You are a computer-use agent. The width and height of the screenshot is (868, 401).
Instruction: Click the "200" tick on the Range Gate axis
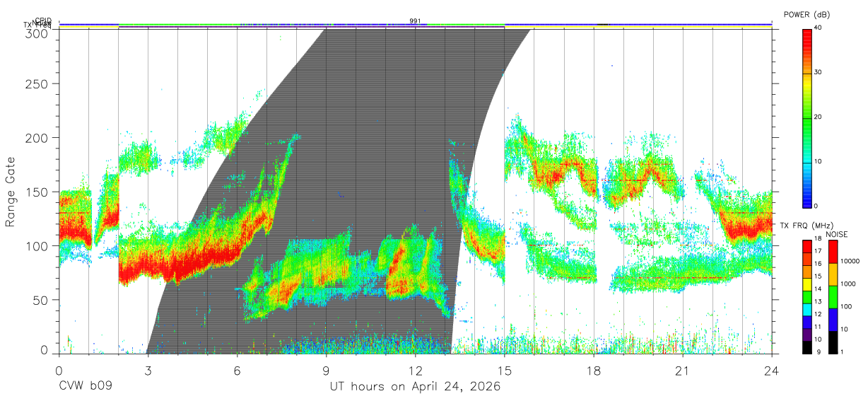[37, 137]
